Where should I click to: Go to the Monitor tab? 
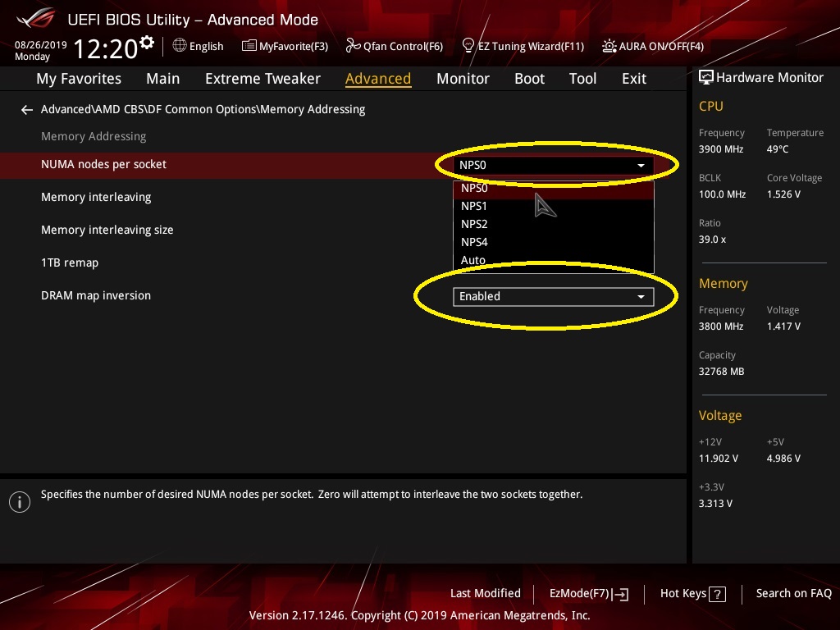(463, 79)
